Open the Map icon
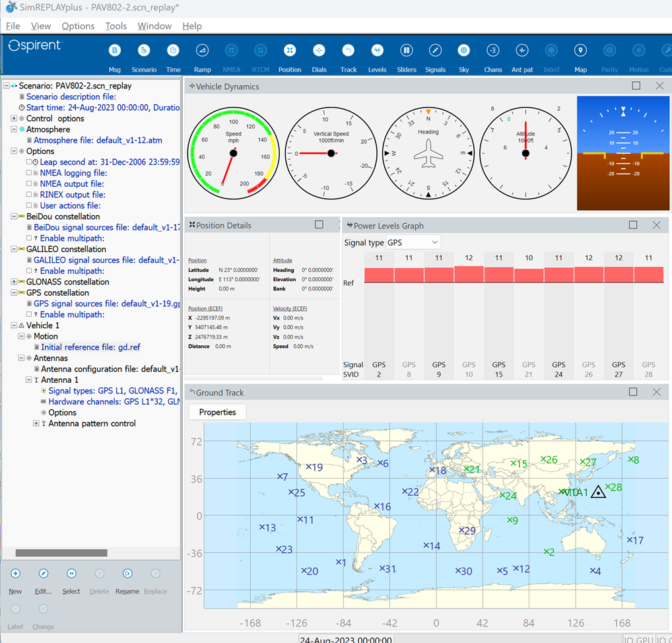Viewport: 672px width, 643px height. (580, 51)
